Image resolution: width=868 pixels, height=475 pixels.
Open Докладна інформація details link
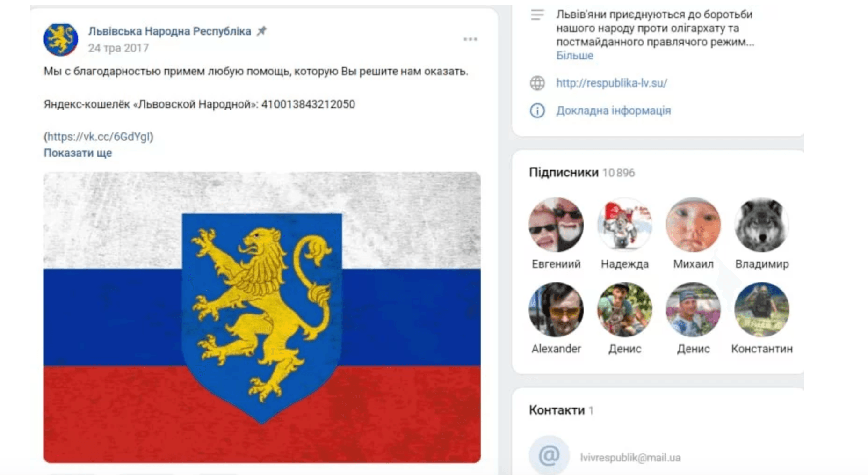pyautogui.click(x=613, y=110)
